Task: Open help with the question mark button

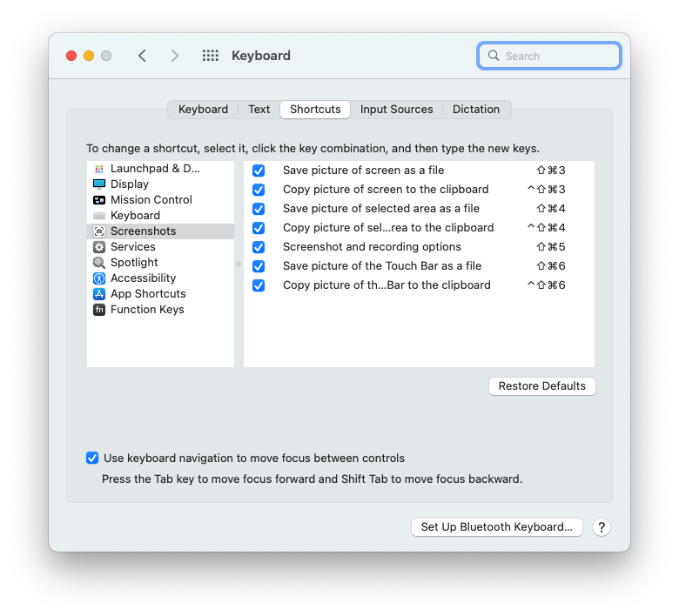Action: (x=602, y=527)
